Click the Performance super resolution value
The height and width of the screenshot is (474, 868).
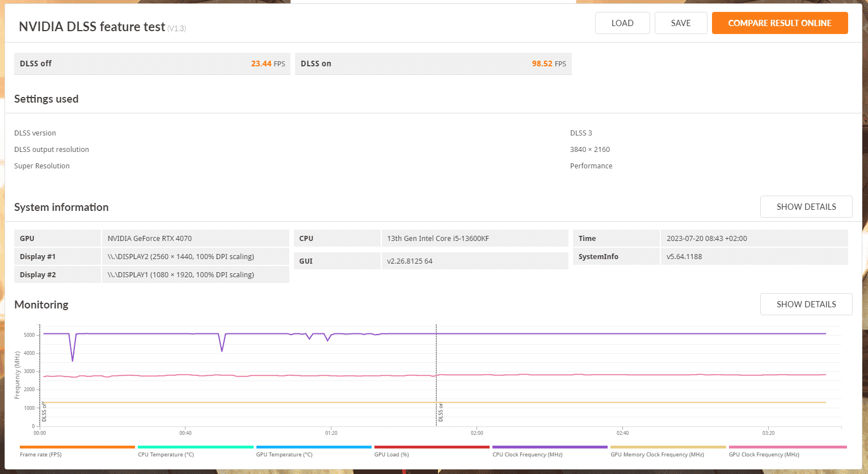(x=591, y=166)
